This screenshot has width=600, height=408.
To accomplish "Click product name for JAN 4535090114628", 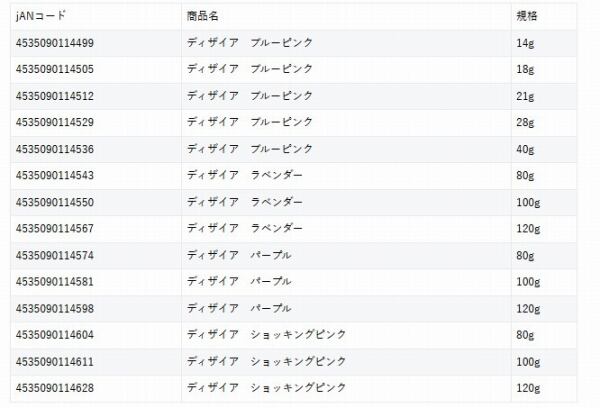I will click(266, 387).
